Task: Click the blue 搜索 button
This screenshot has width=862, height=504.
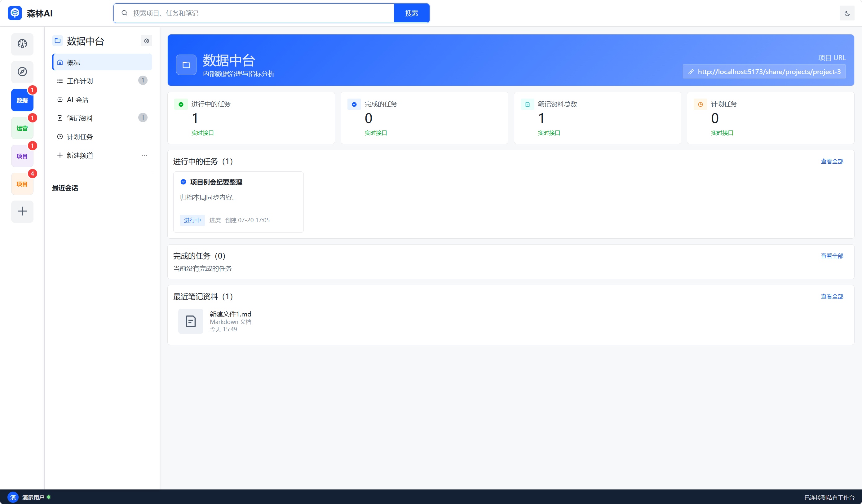Action: [412, 13]
